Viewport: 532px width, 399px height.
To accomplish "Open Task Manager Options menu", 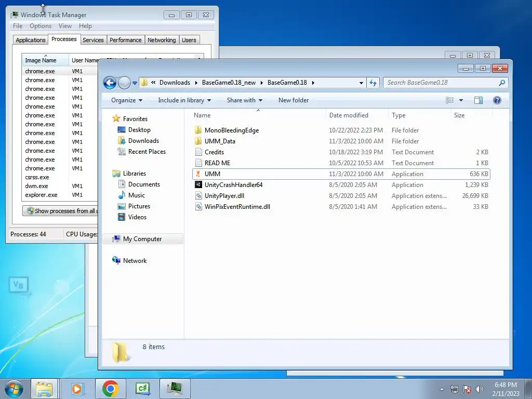I will coord(41,26).
